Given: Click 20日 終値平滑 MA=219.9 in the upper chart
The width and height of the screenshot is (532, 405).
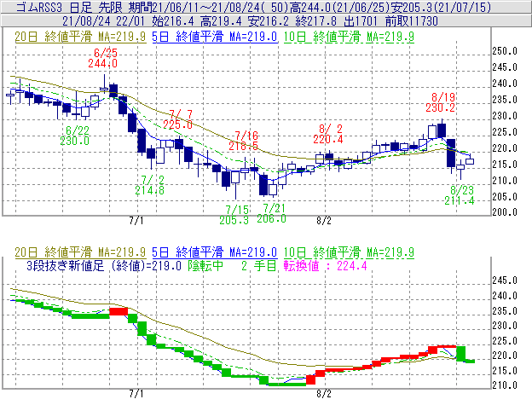Looking at the screenshot, I should click(80, 37).
